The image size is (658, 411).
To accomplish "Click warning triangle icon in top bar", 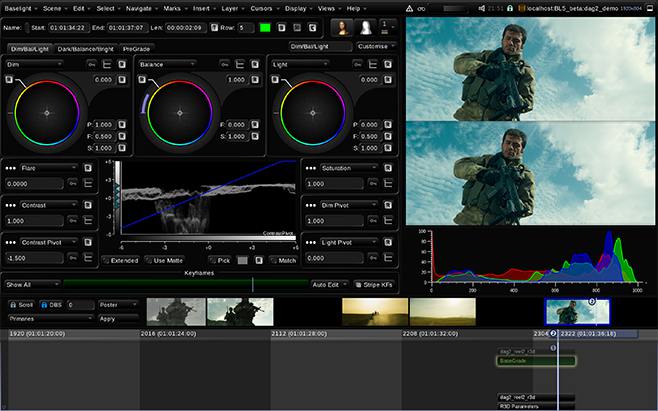I will 410,8.
